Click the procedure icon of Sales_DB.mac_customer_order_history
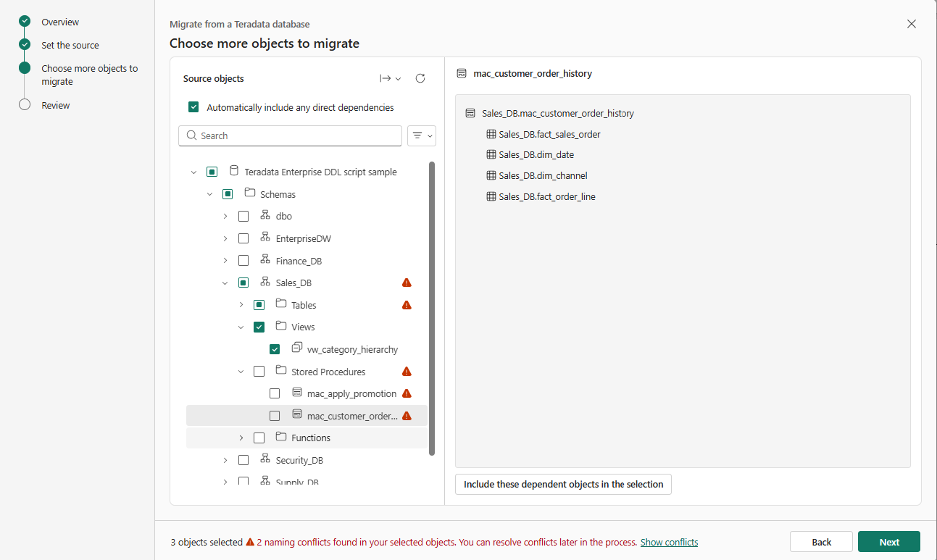Viewport: 937px width, 560px height. pos(470,113)
